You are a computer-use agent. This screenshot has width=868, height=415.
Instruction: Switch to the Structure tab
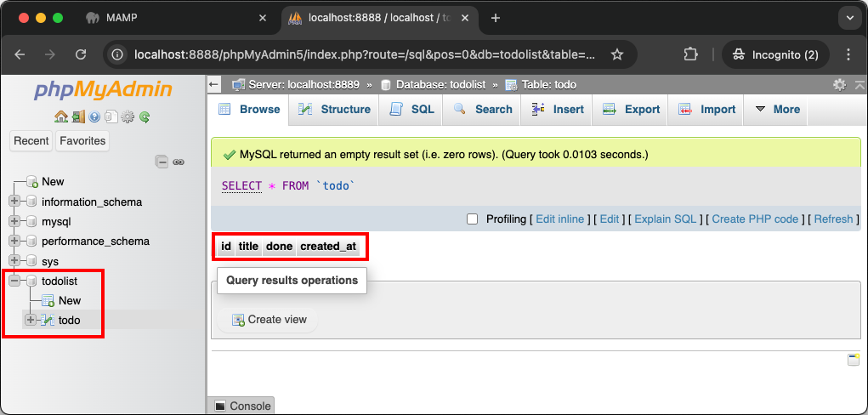[334, 109]
